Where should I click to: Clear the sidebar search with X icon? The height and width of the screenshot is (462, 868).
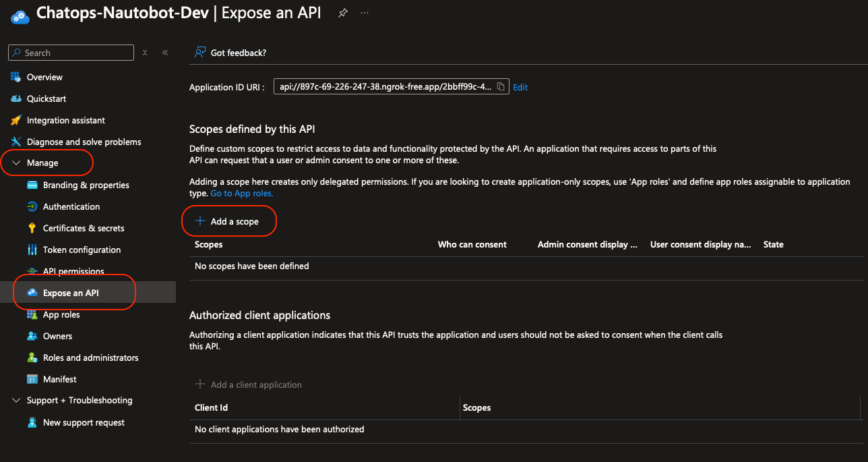pyautogui.click(x=145, y=53)
